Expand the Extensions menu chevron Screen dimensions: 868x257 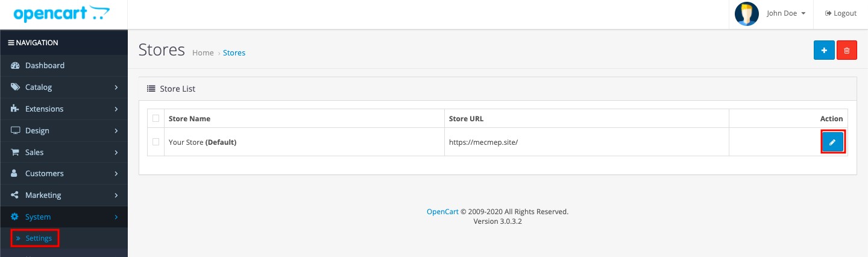(x=116, y=109)
